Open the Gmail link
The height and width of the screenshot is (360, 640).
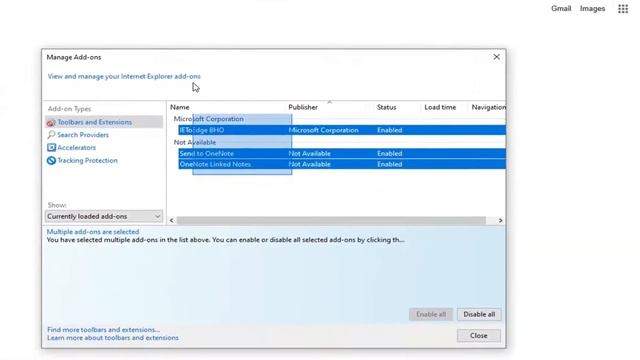(561, 9)
